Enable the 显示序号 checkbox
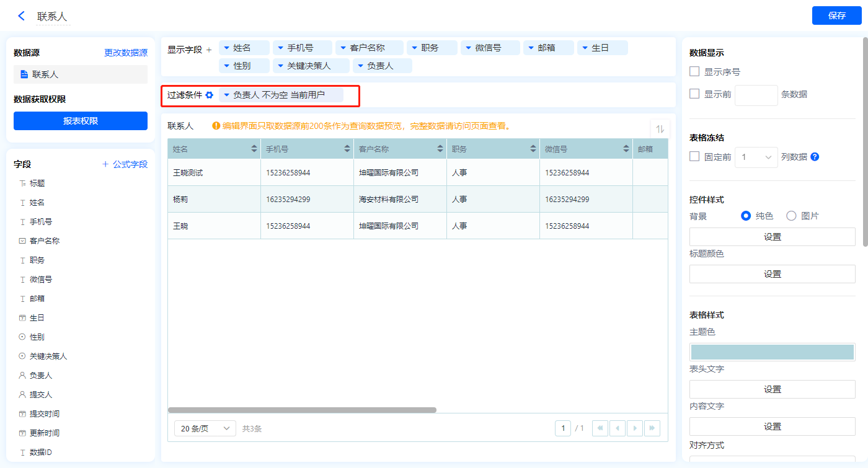The image size is (868, 468). click(695, 72)
